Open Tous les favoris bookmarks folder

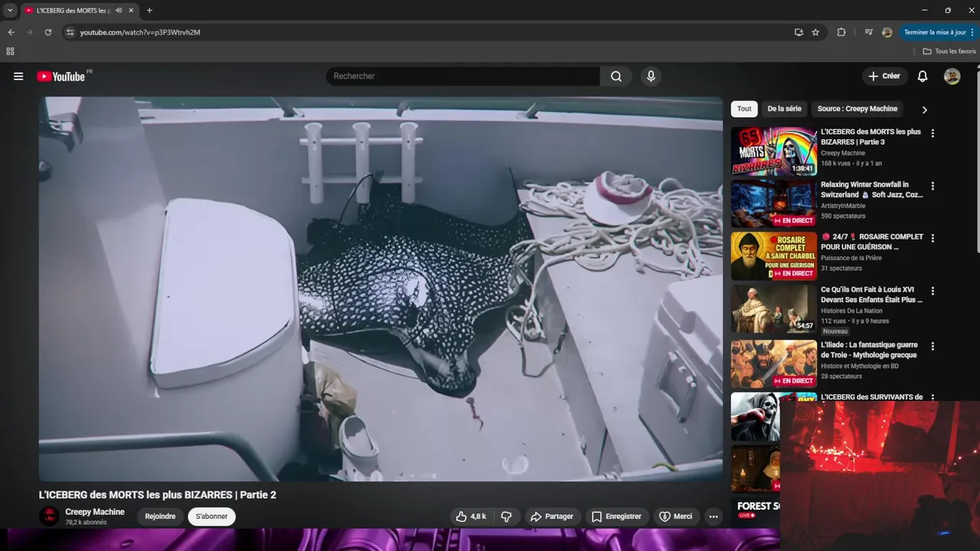[949, 51]
